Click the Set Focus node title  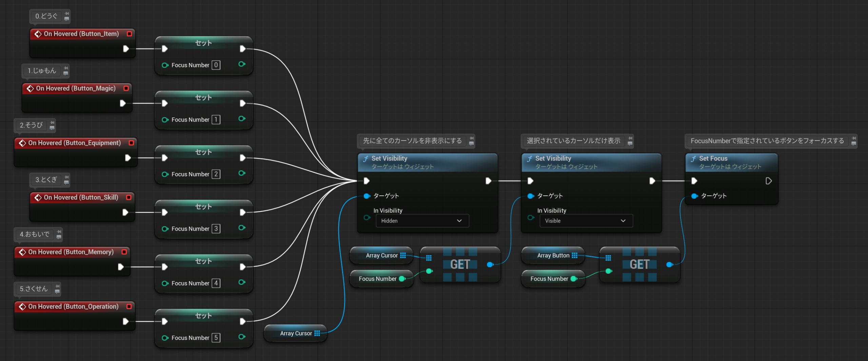713,158
